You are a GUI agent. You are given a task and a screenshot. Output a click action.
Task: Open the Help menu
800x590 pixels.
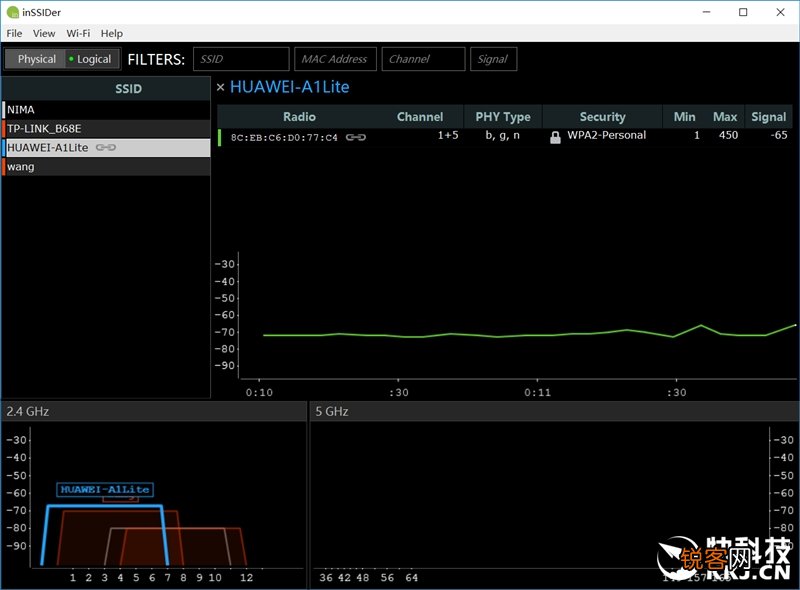(x=112, y=33)
